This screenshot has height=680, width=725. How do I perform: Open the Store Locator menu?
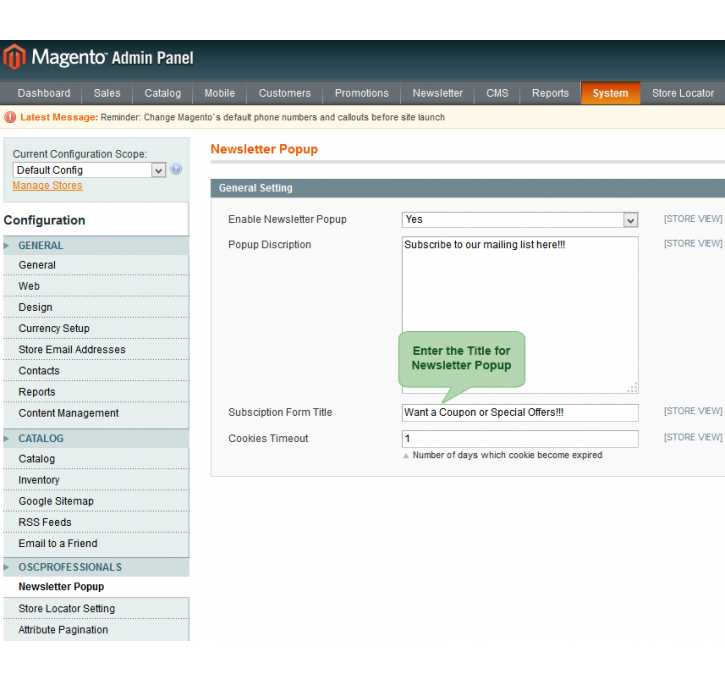point(683,93)
